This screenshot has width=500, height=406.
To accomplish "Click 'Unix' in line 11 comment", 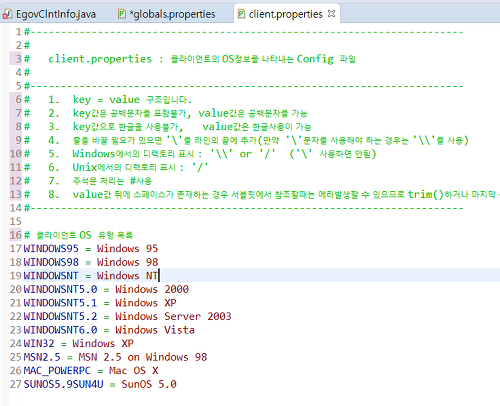I will click(x=85, y=167).
